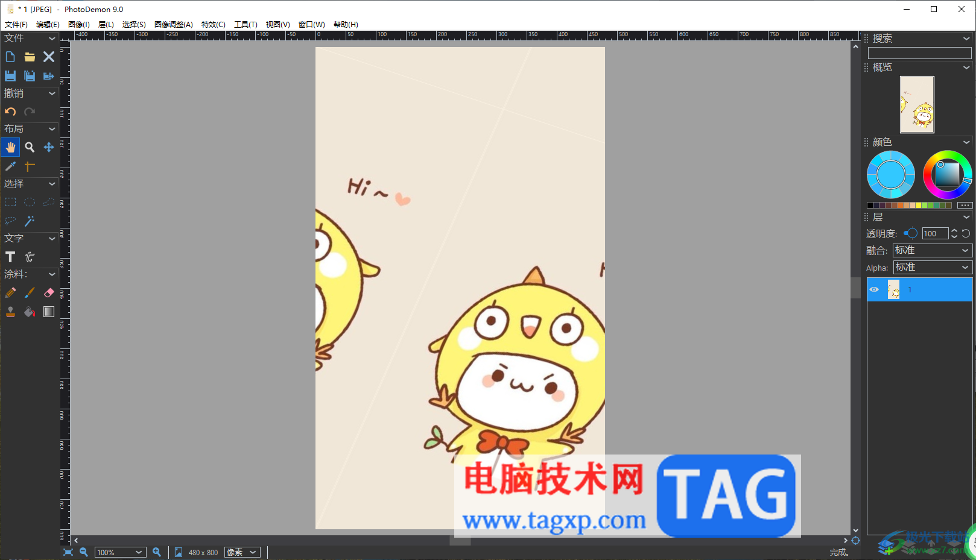976x560 pixels.
Task: Open the zoom level 100% dropdown
Action: click(x=121, y=552)
